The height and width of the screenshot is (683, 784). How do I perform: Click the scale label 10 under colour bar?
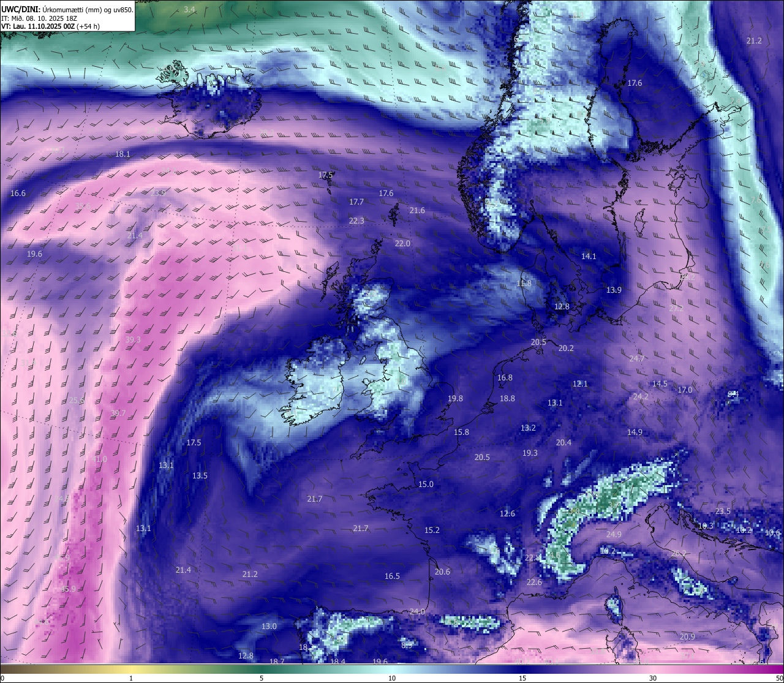click(x=392, y=678)
